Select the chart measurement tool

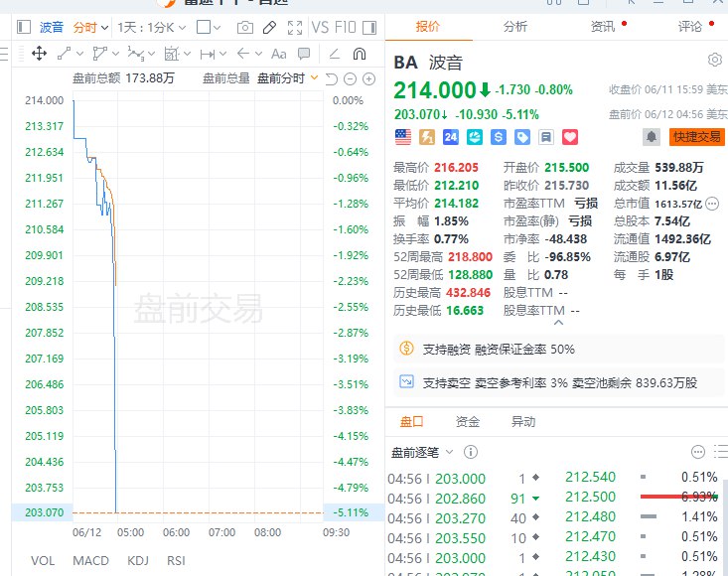(x=171, y=54)
